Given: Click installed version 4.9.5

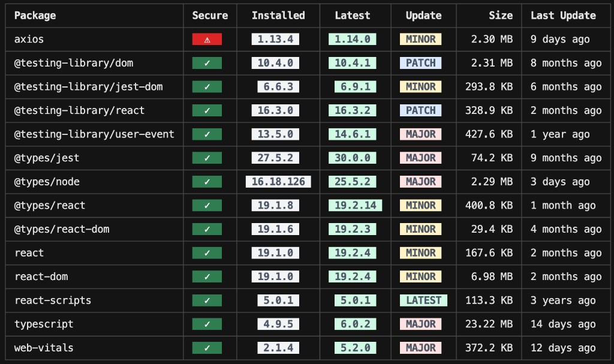Looking at the screenshot, I should click(278, 324).
